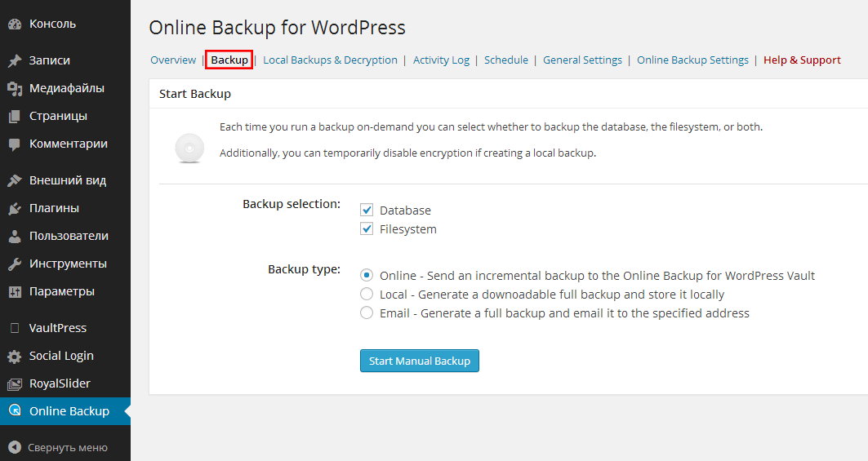Open Online Backup Settings tab

692,60
